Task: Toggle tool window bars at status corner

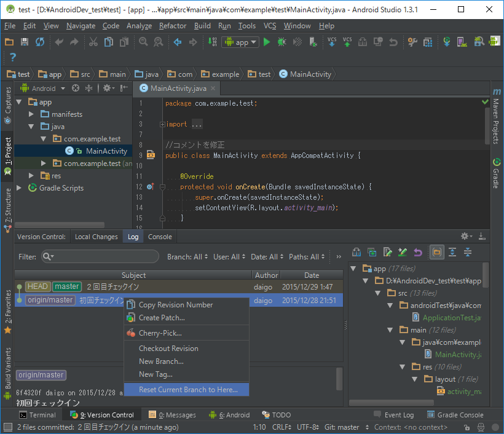Action: coord(8,427)
